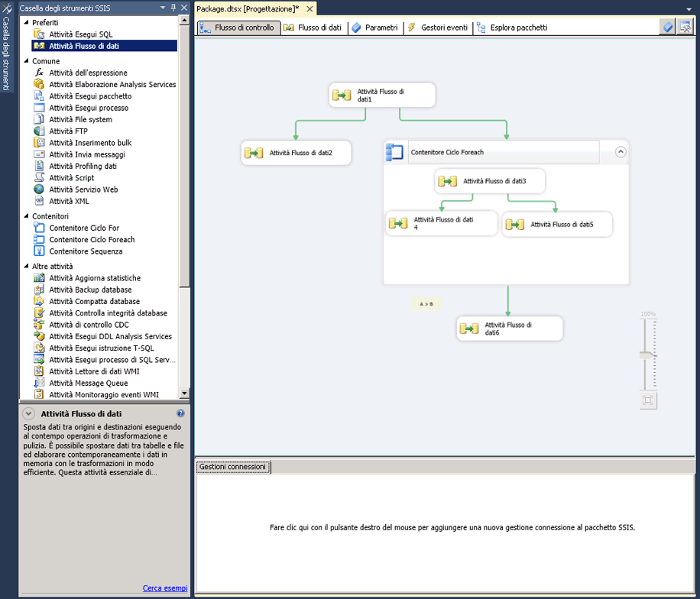Select Attività Invia messaggi icon

[39, 154]
